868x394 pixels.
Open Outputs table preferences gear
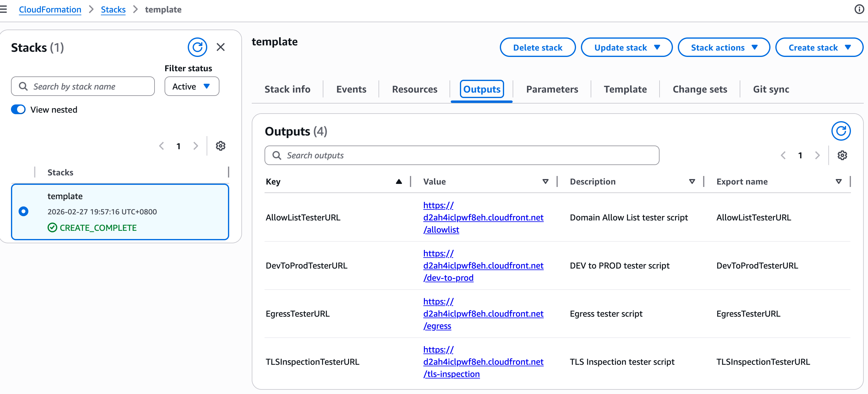[842, 155]
